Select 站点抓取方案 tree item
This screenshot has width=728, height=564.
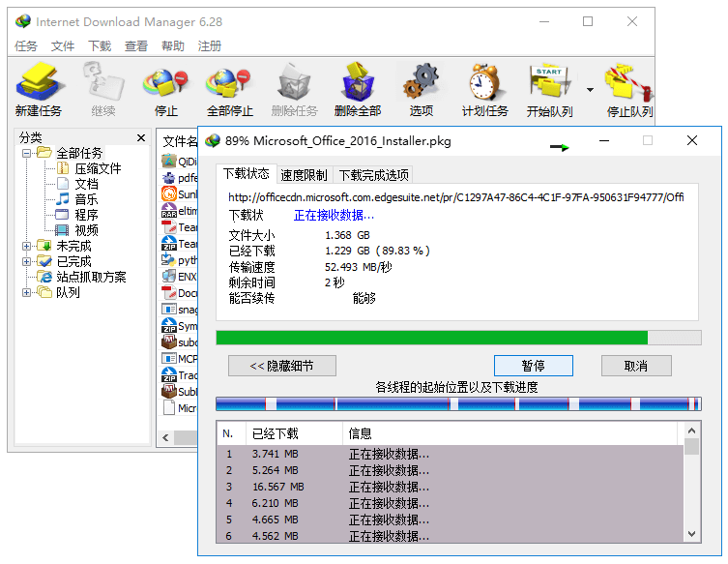click(91, 277)
